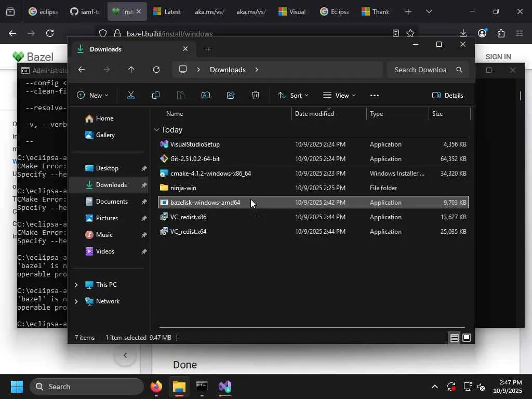Image resolution: width=532 pixels, height=399 pixels.
Task: Open the New dropdown menu
Action: pyautogui.click(x=92, y=96)
